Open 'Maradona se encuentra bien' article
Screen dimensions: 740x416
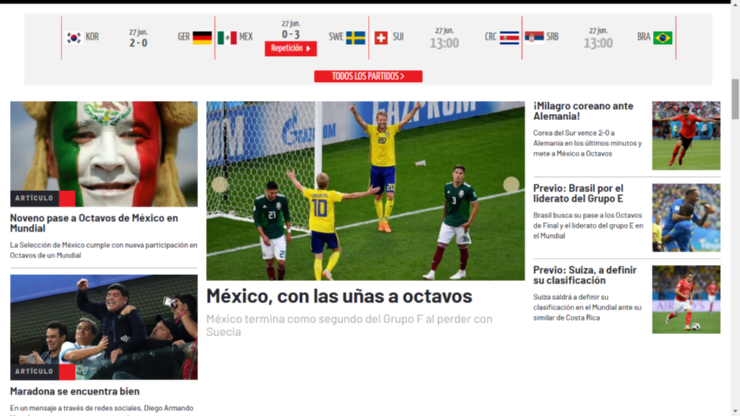75,391
